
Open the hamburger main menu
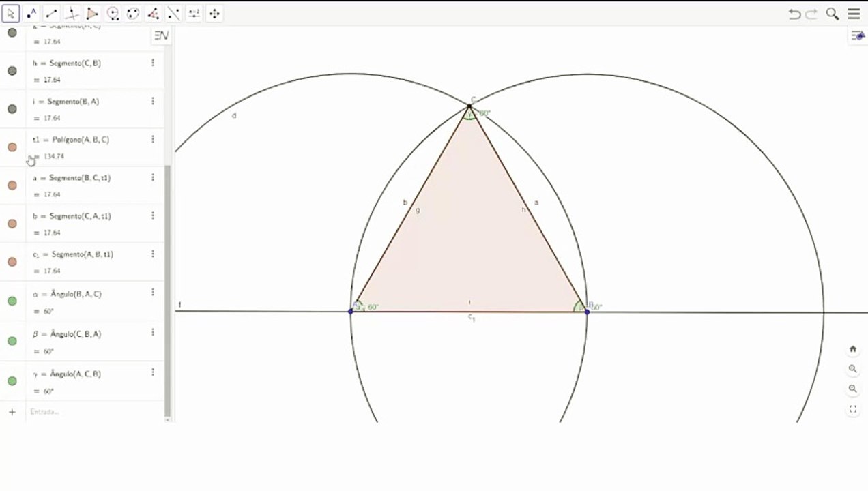tap(854, 14)
